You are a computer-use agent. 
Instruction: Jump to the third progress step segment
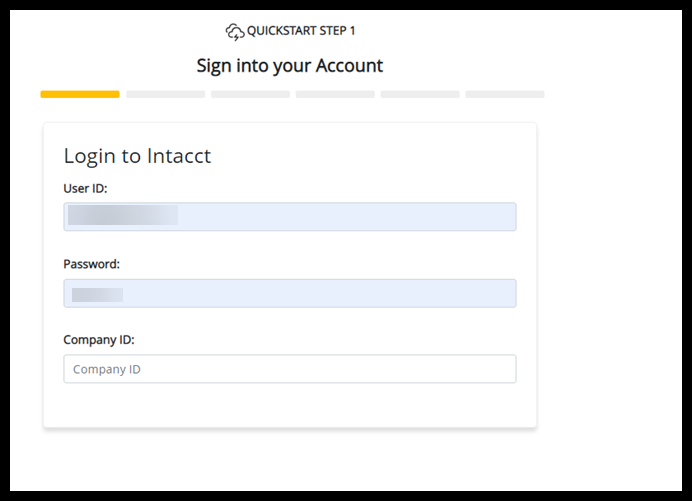(250, 94)
